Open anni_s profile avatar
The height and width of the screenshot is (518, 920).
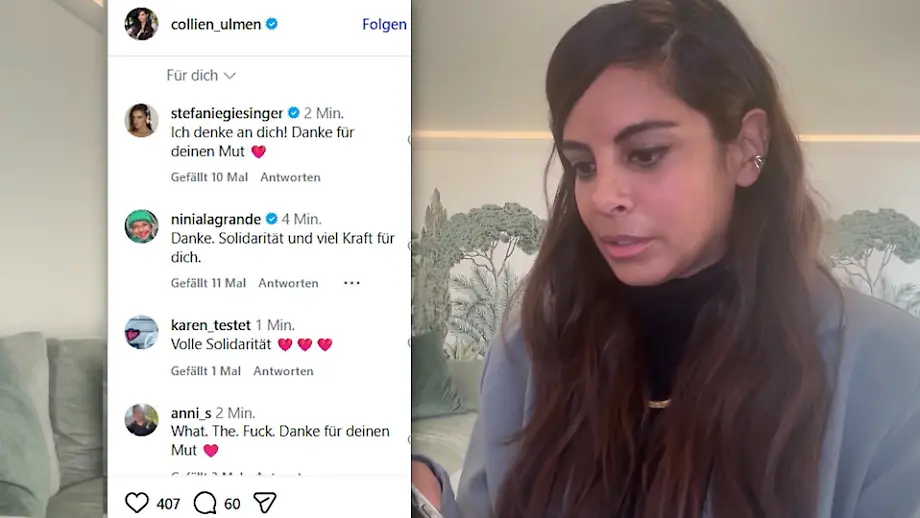coord(141,420)
